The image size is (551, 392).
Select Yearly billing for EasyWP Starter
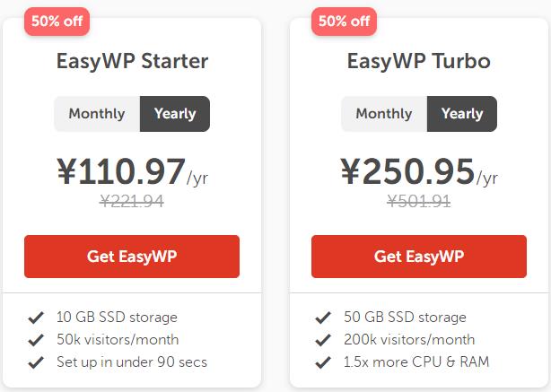(175, 114)
